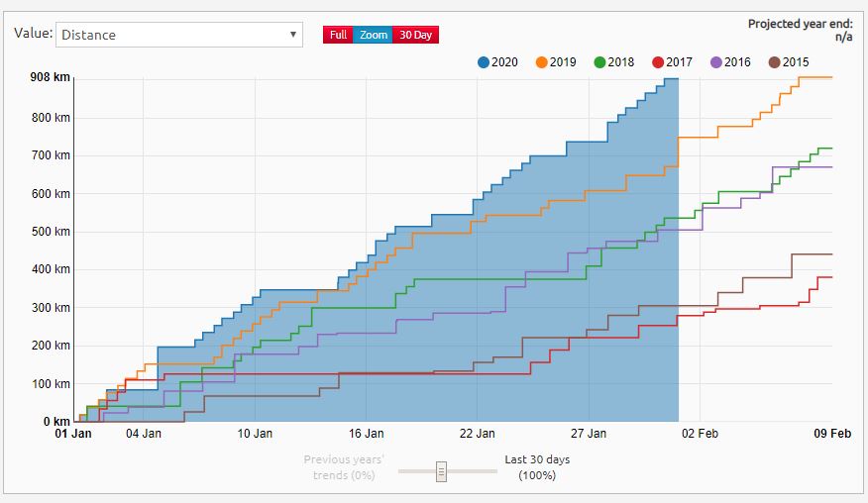This screenshot has width=868, height=503.
Task: Click the 10 Jan date label
Action: [255, 434]
